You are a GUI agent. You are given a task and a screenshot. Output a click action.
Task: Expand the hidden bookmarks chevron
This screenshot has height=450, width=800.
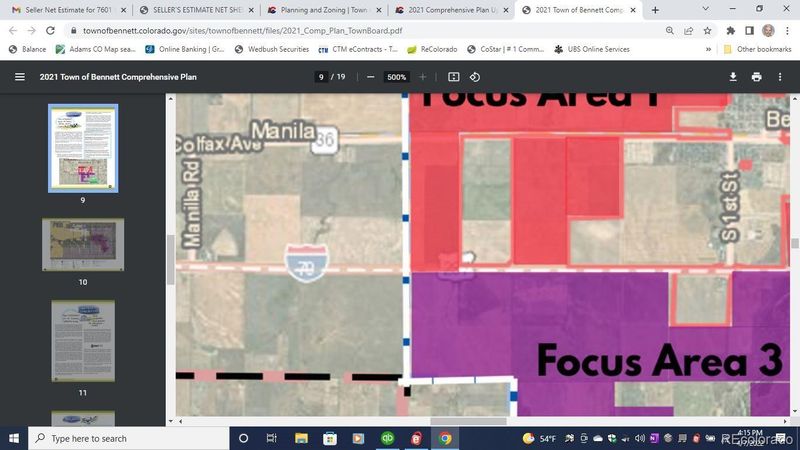point(708,49)
